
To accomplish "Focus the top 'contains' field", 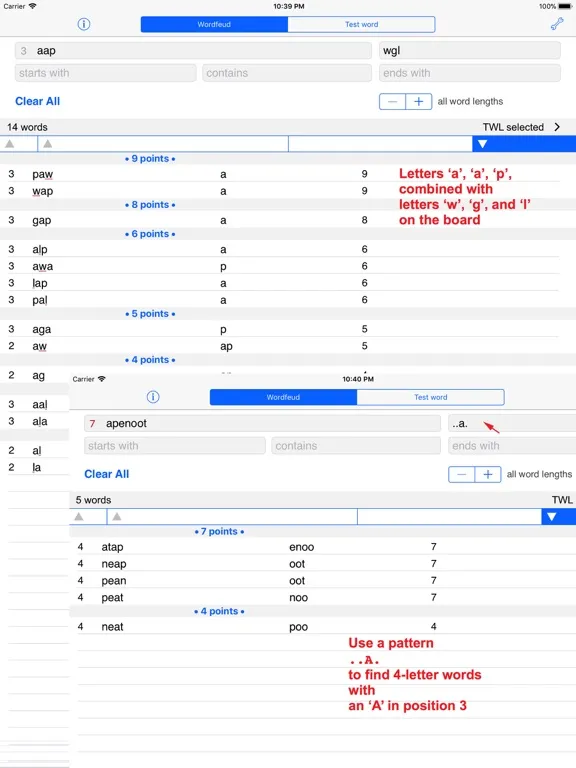I will point(287,73).
